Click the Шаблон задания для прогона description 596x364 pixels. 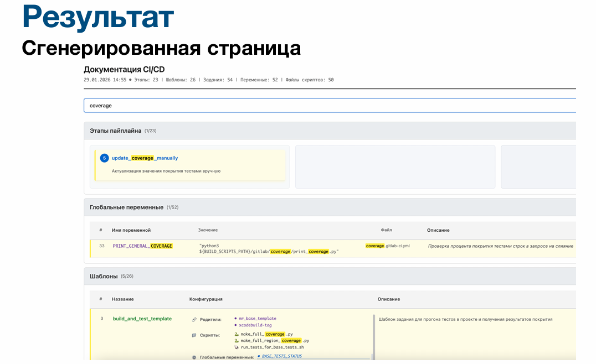click(x=465, y=319)
